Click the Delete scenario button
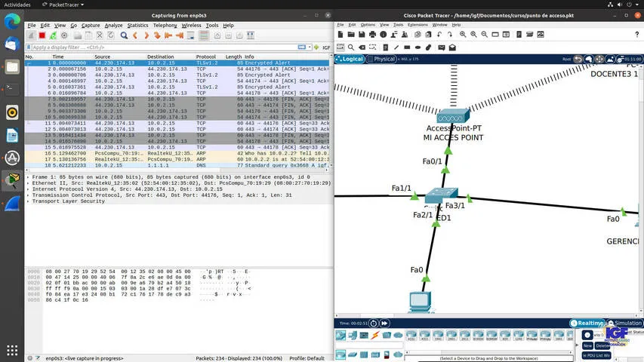The height and width of the screenshot is (362, 644). (602, 345)
